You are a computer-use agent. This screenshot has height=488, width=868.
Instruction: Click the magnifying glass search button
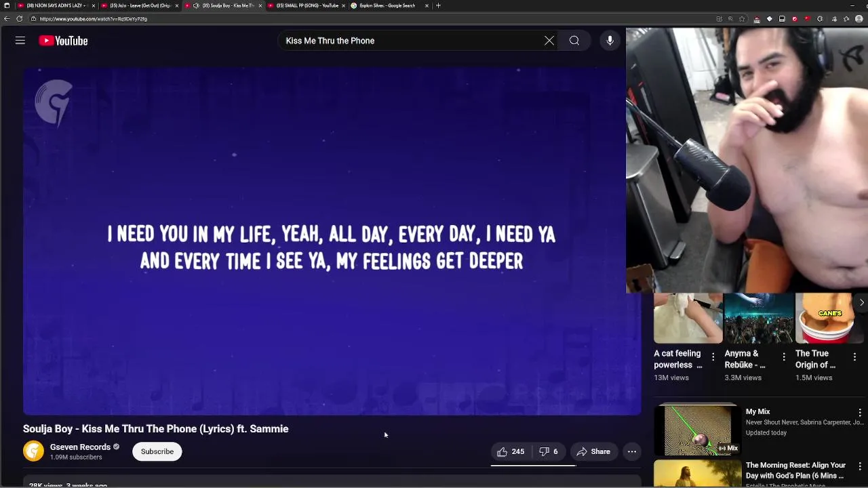[x=574, y=41]
